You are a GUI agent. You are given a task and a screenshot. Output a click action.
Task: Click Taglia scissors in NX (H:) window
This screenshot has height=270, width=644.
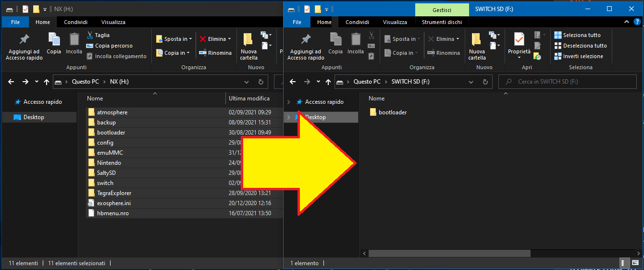[x=98, y=35]
